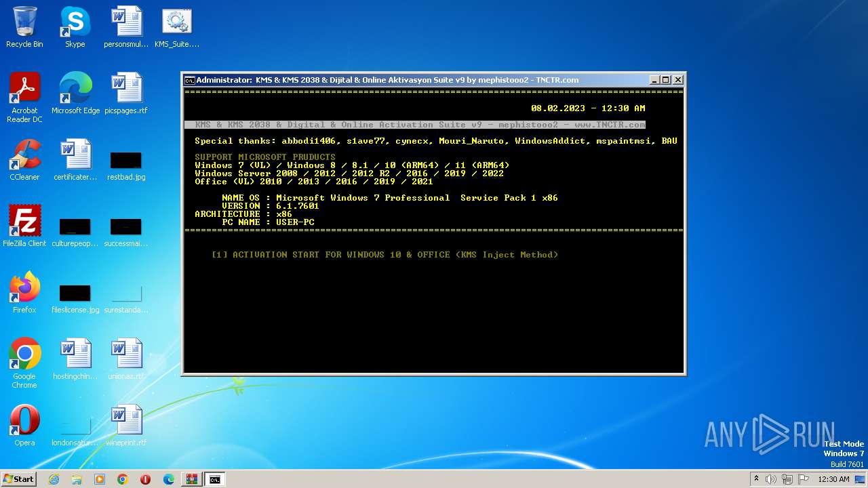This screenshot has height=488, width=868.
Task: Open Windows Media Player from the taskbar
Action: tap(100, 479)
